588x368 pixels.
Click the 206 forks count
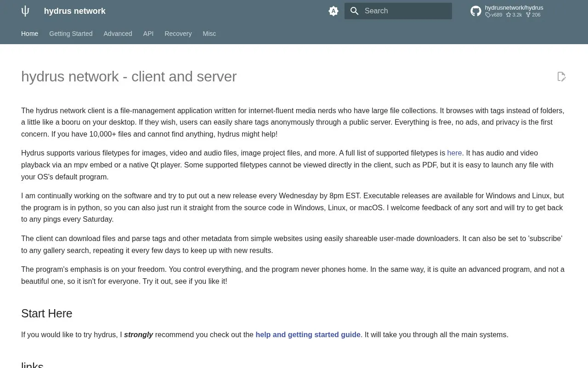[x=533, y=15]
